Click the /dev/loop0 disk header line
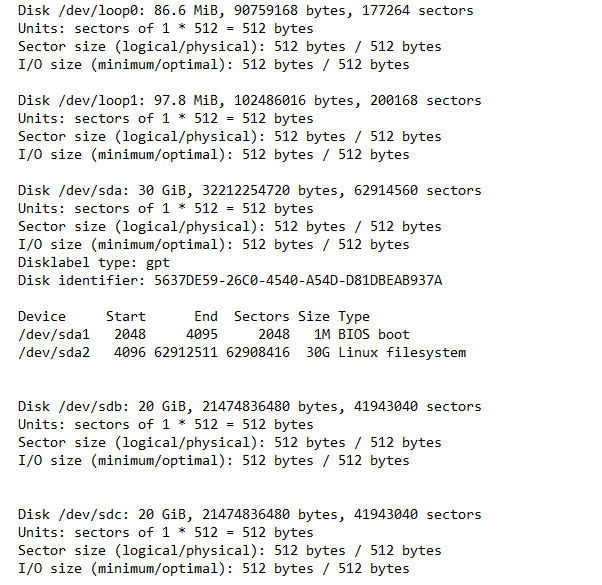The height and width of the screenshot is (585, 602). (246, 10)
